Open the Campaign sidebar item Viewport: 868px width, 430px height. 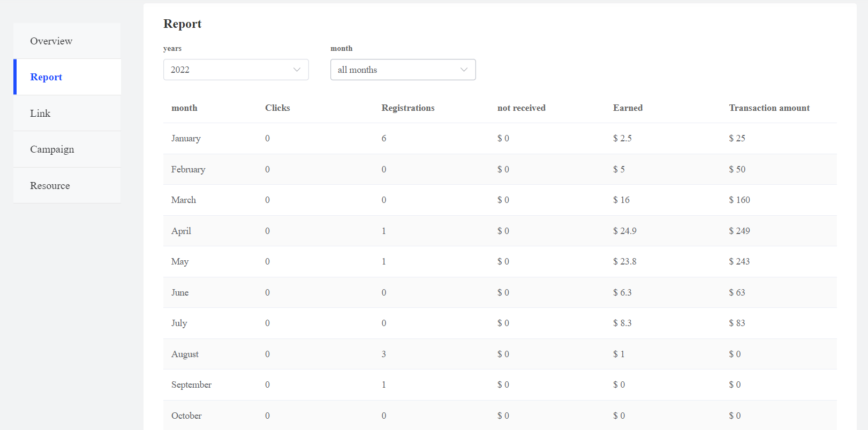(67, 149)
